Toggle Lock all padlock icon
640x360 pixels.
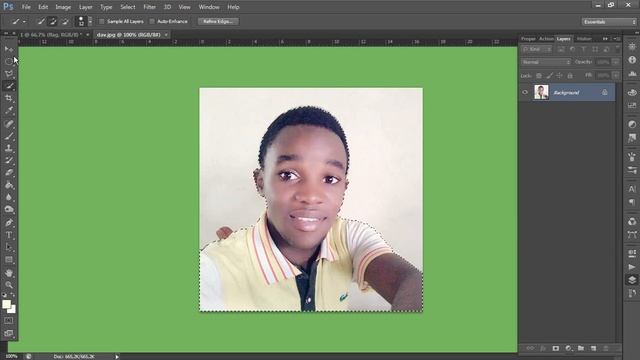570,76
